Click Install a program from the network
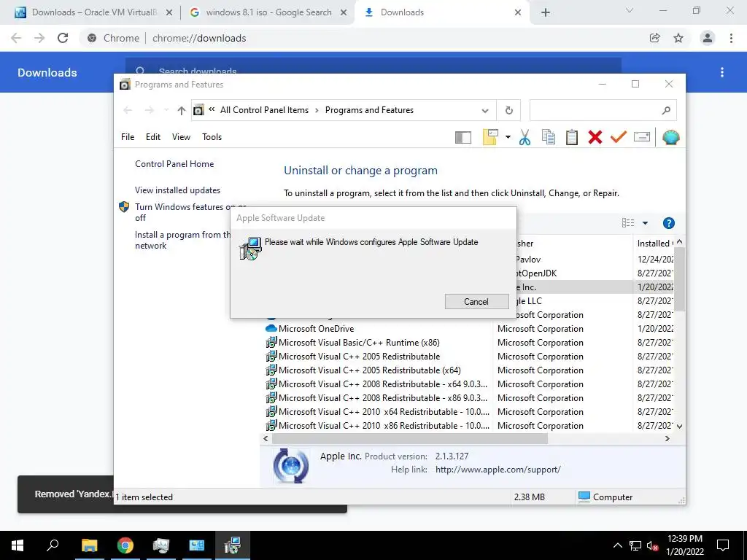 coord(182,240)
